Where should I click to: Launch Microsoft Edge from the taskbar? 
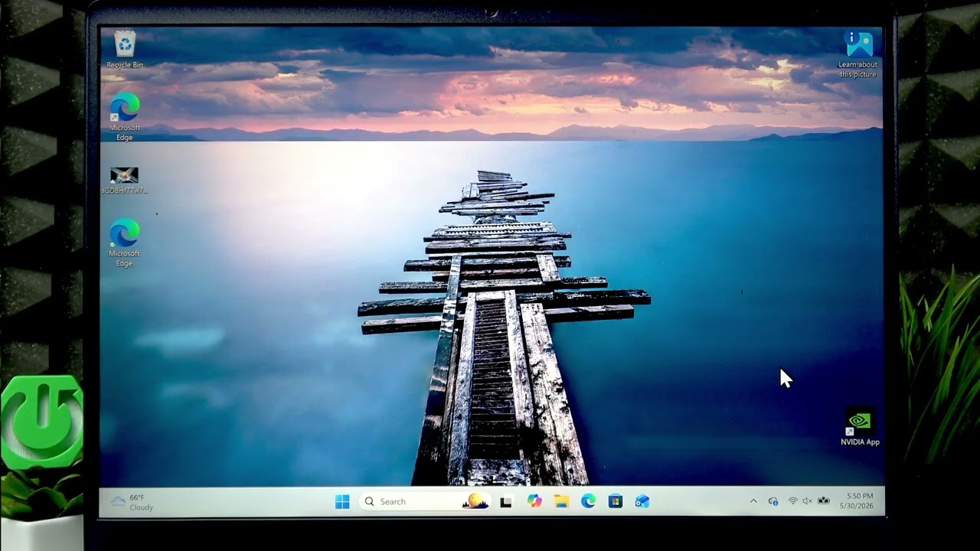[588, 501]
